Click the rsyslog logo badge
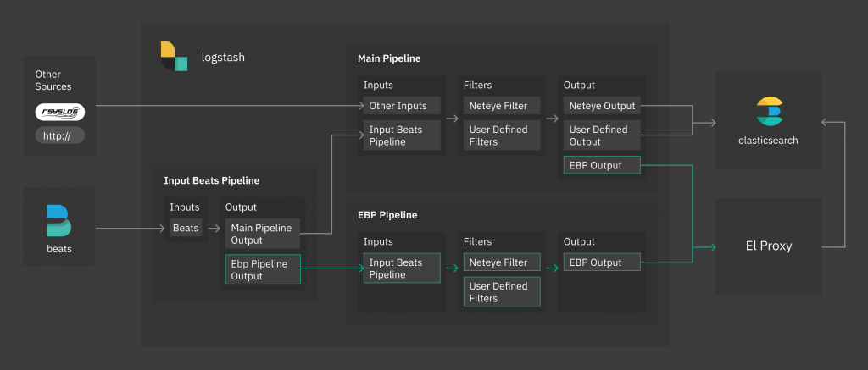Viewport: 868px width, 370px height. pyautogui.click(x=60, y=113)
